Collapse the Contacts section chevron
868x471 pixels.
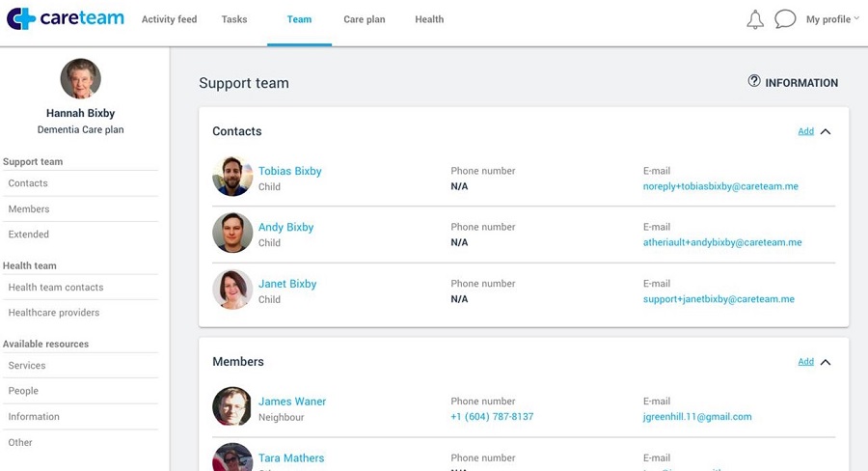(826, 131)
